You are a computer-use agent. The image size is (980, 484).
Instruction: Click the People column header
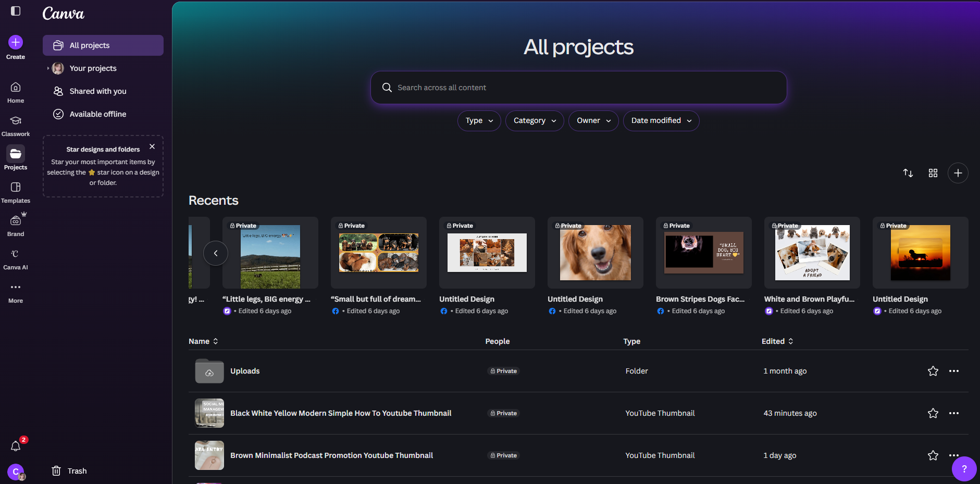[x=498, y=341]
